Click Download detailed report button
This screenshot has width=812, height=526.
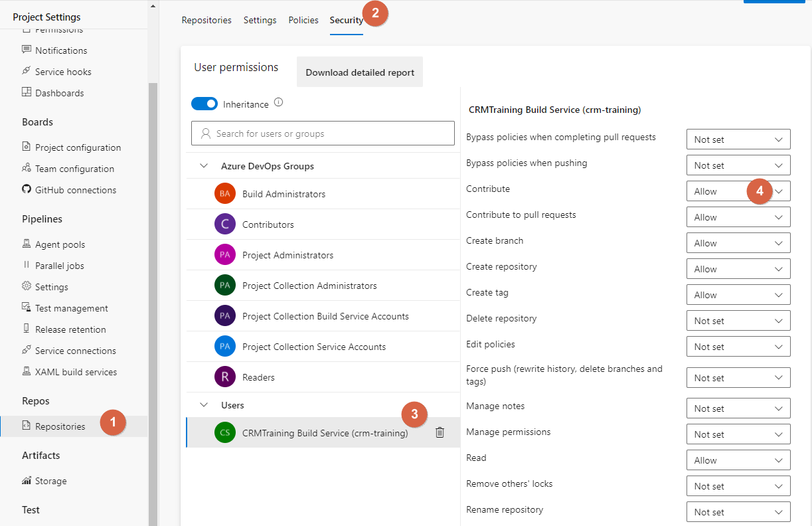360,72
